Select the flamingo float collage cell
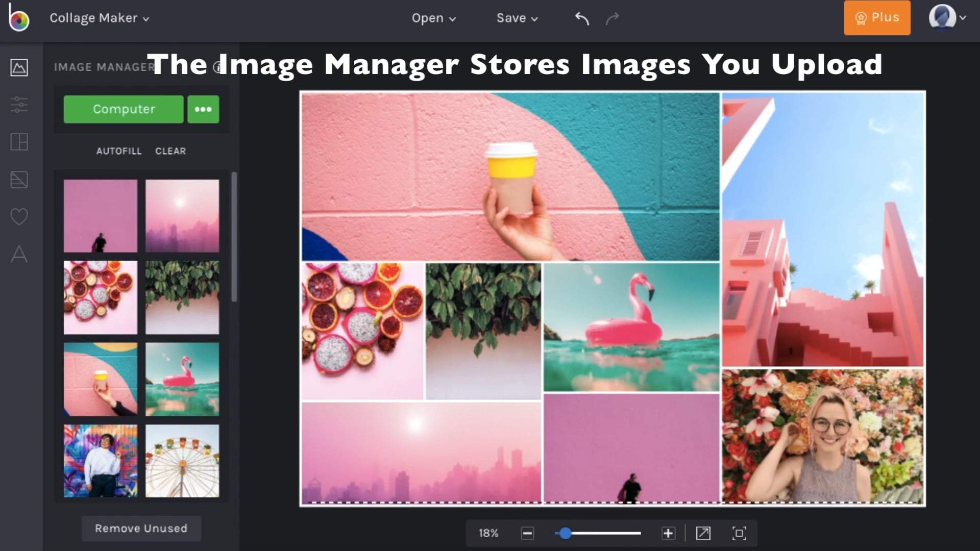Screen dimensions: 980x551 click(631, 327)
